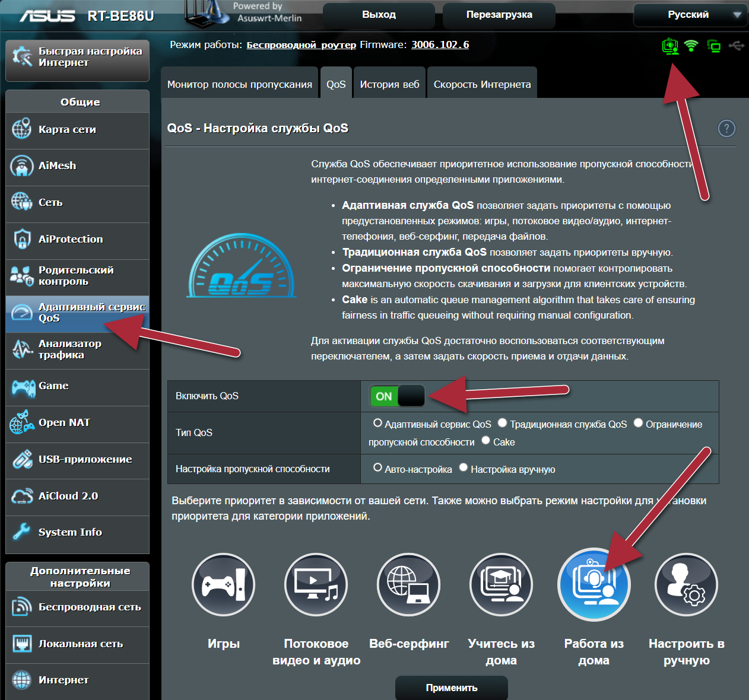The image size is (749, 700).
Task: Open the Open NAT icon
Action: 22,422
